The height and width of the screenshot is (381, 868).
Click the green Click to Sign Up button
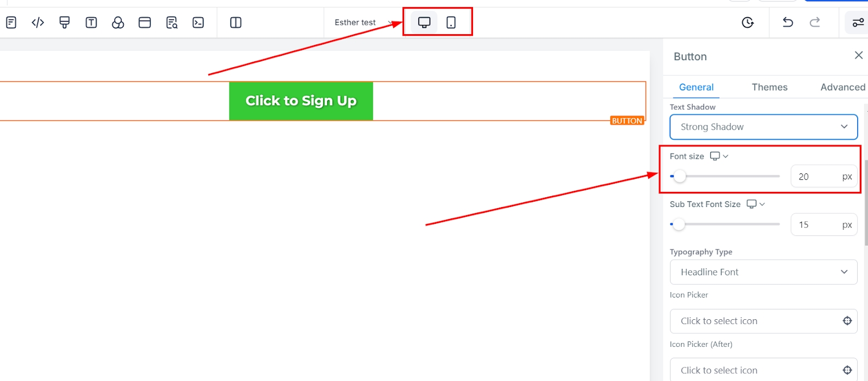point(301,101)
